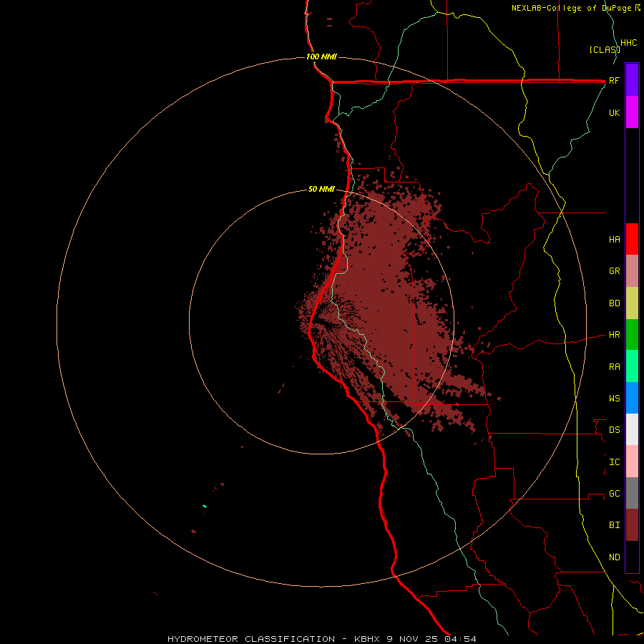
Task: Click the GR legend label
Action: pos(615,271)
